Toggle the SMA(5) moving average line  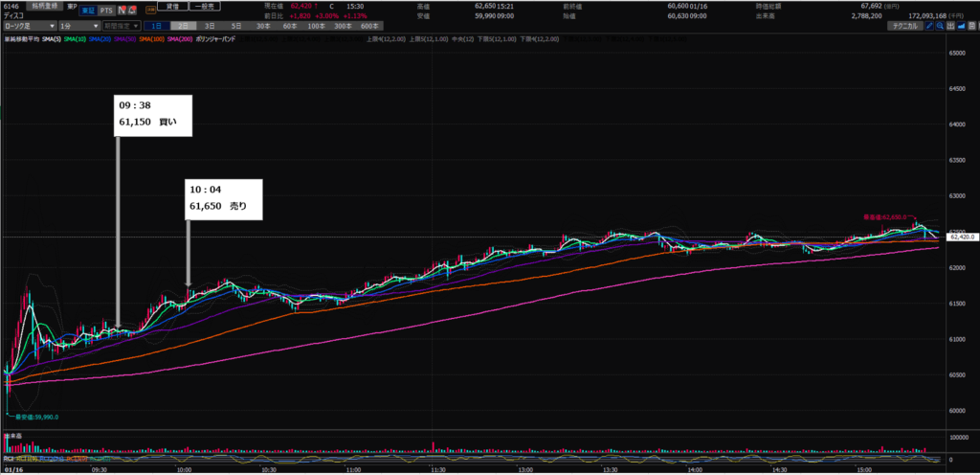point(49,38)
